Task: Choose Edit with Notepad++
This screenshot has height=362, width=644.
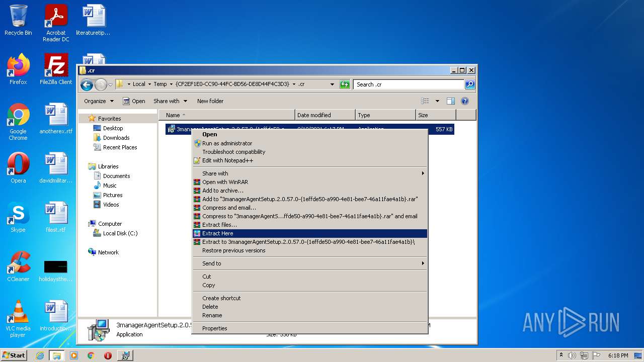Action: coord(310,160)
